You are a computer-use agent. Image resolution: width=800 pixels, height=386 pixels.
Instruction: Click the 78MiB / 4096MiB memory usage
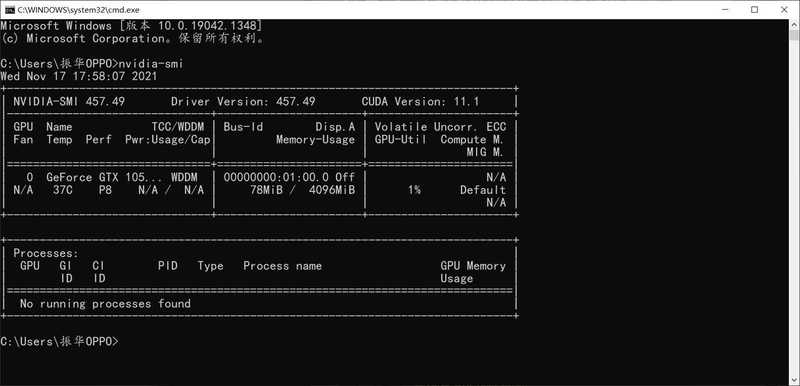303,190
